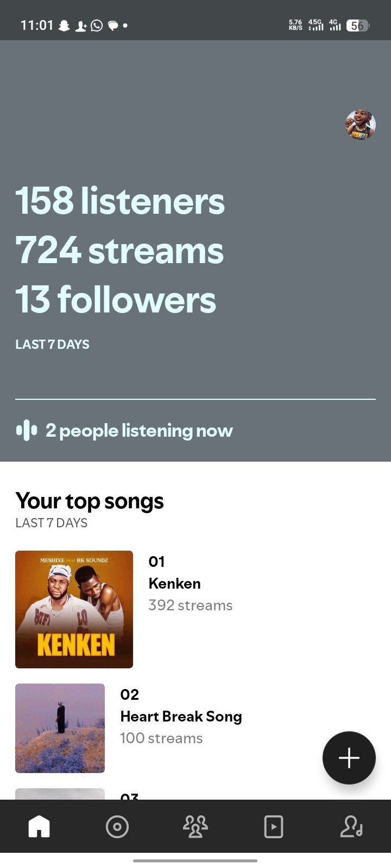
Task: Tap the sound bars live listening icon
Action: coord(27,431)
